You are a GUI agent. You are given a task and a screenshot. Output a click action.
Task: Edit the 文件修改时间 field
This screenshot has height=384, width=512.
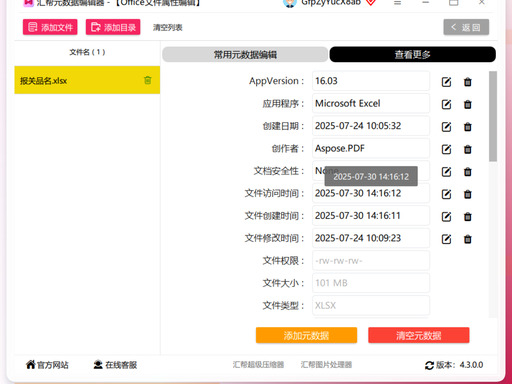(x=446, y=239)
